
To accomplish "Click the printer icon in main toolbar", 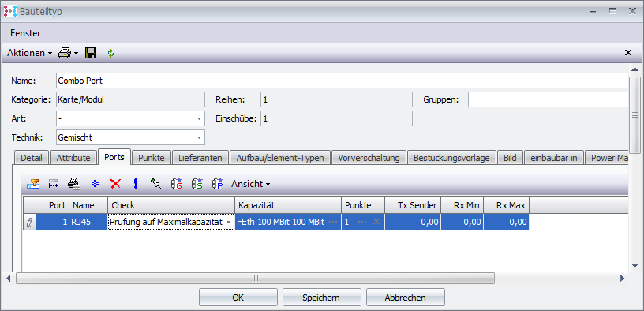I will (65, 53).
